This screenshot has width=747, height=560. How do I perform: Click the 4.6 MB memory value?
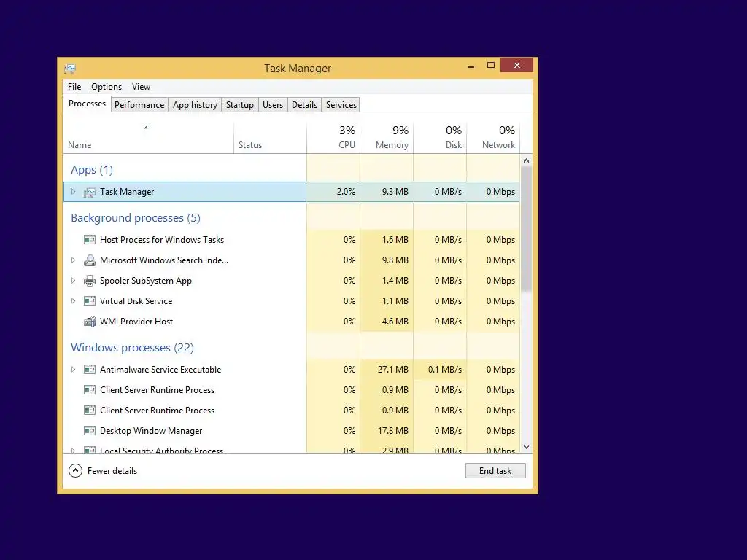[x=395, y=322]
